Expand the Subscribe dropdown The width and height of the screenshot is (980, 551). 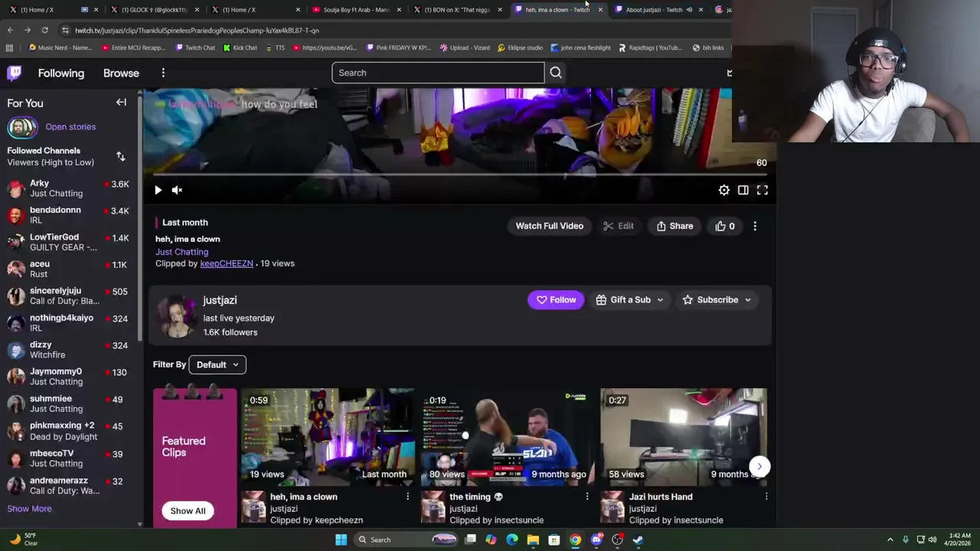(717, 300)
